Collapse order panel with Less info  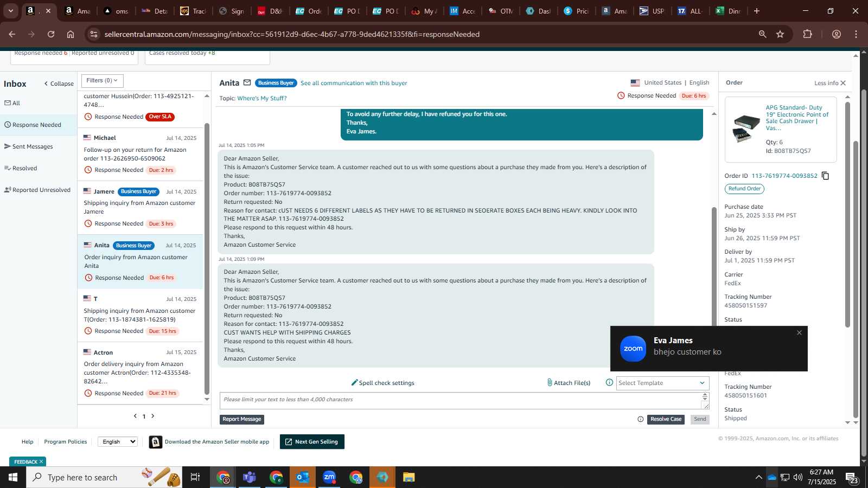pyautogui.click(x=830, y=83)
